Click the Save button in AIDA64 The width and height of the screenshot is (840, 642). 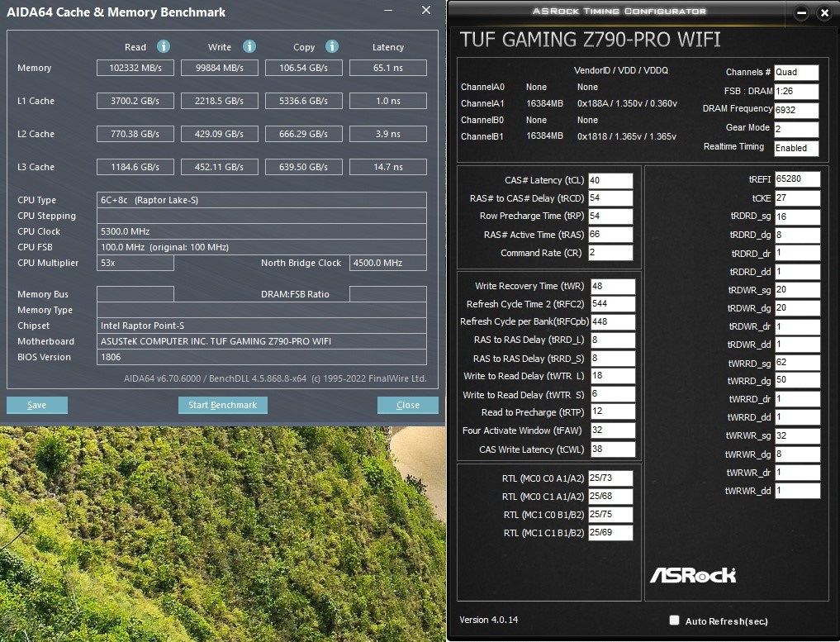coord(37,405)
